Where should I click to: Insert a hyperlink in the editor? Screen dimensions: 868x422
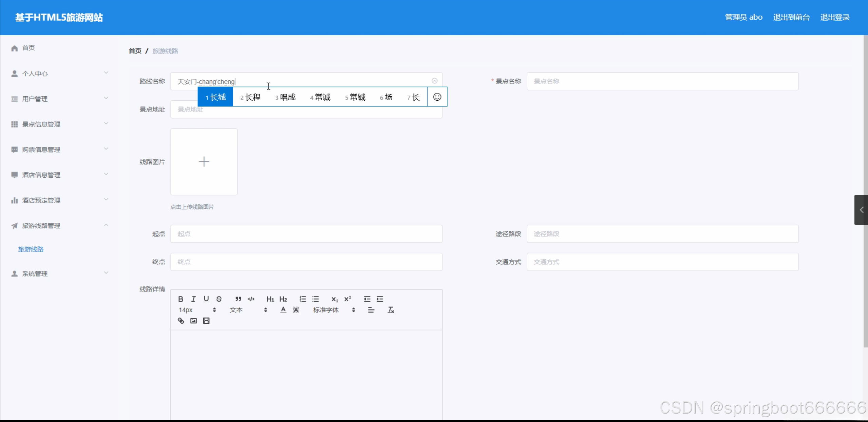pyautogui.click(x=180, y=321)
